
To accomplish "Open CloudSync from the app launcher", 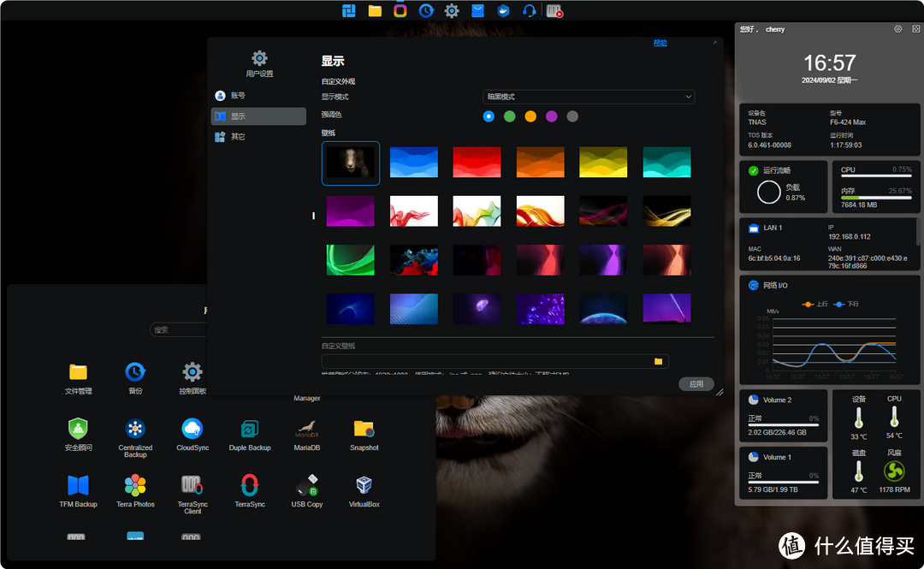I will point(192,430).
